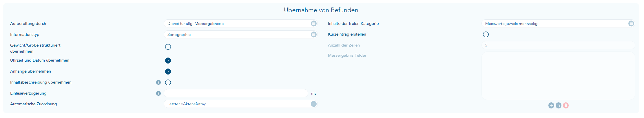Click list icon in Automatische Zuordnung field
The height and width of the screenshot is (118, 644).
[x=314, y=104]
